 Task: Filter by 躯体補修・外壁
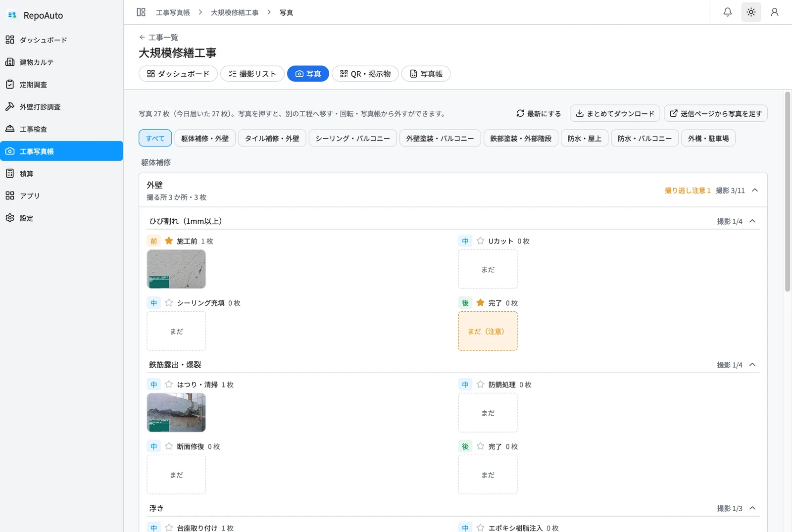point(205,138)
